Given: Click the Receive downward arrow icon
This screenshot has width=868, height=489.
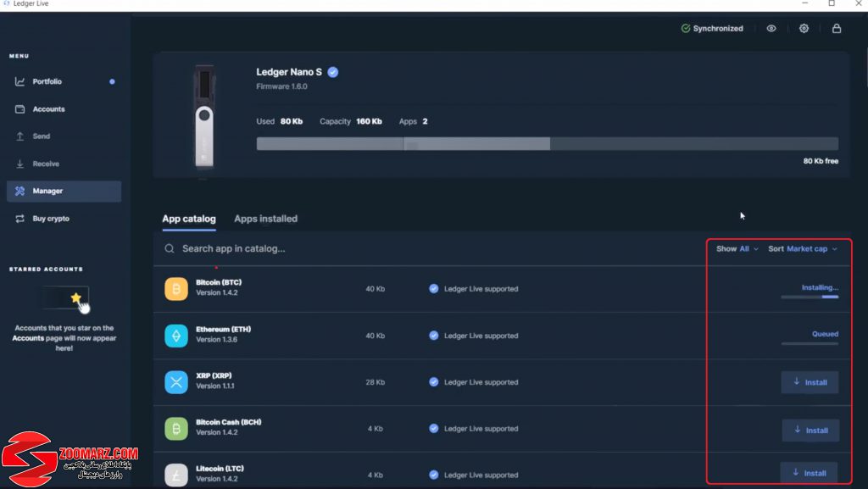Looking at the screenshot, I should click(x=20, y=164).
